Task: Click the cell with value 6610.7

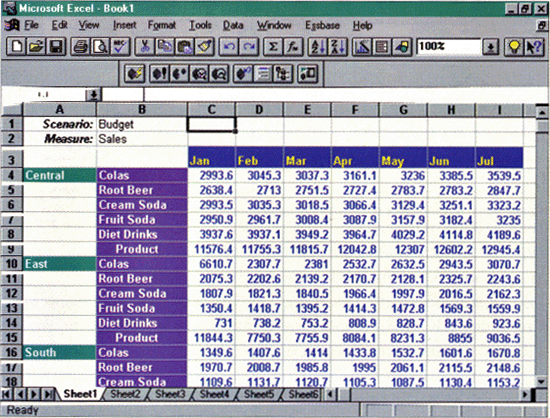Action: pos(212,264)
